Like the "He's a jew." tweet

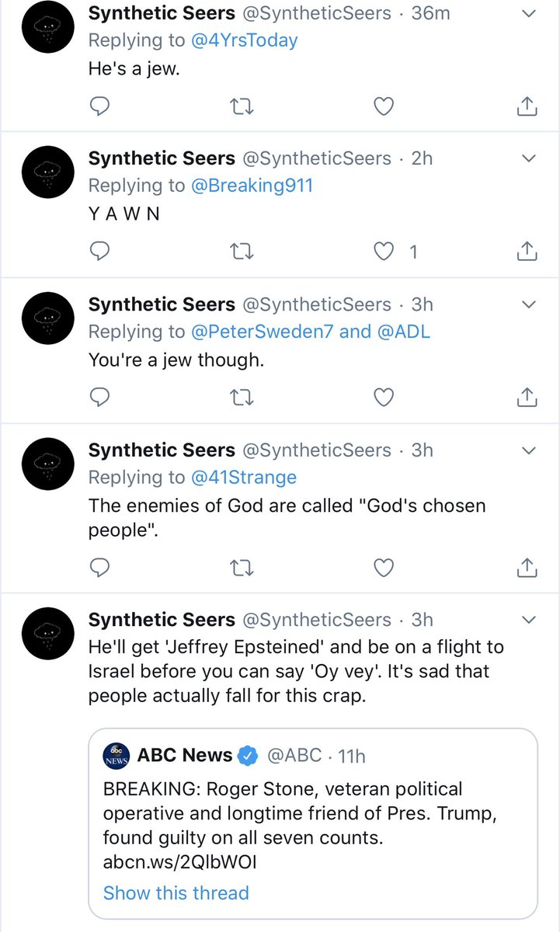pos(384,106)
